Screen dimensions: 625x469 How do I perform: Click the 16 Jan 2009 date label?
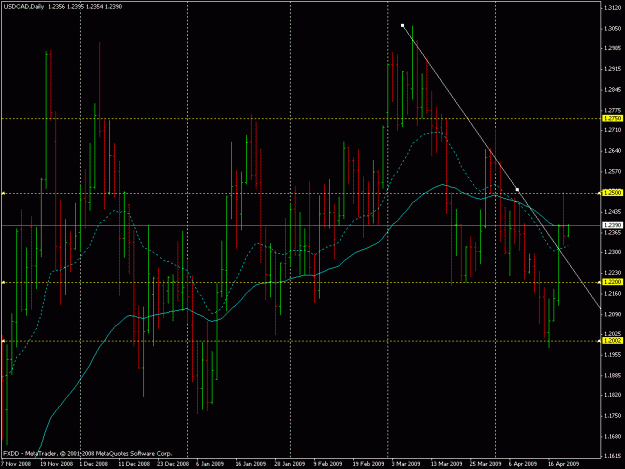point(251,464)
